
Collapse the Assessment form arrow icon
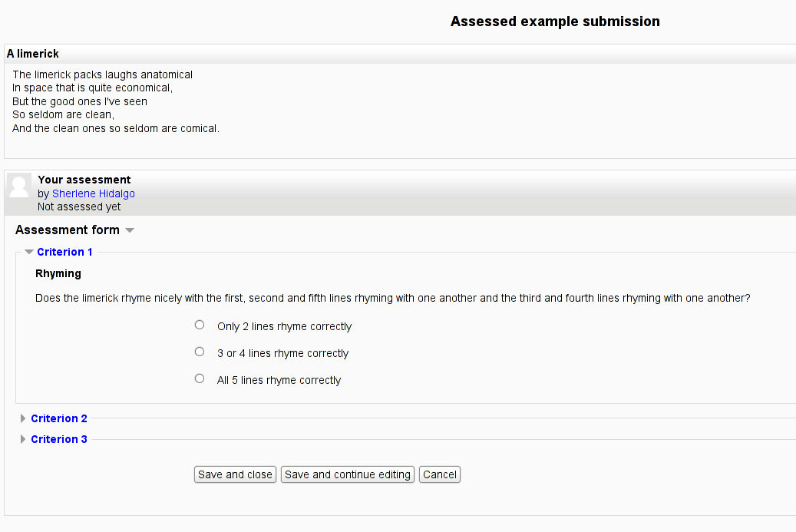click(130, 230)
